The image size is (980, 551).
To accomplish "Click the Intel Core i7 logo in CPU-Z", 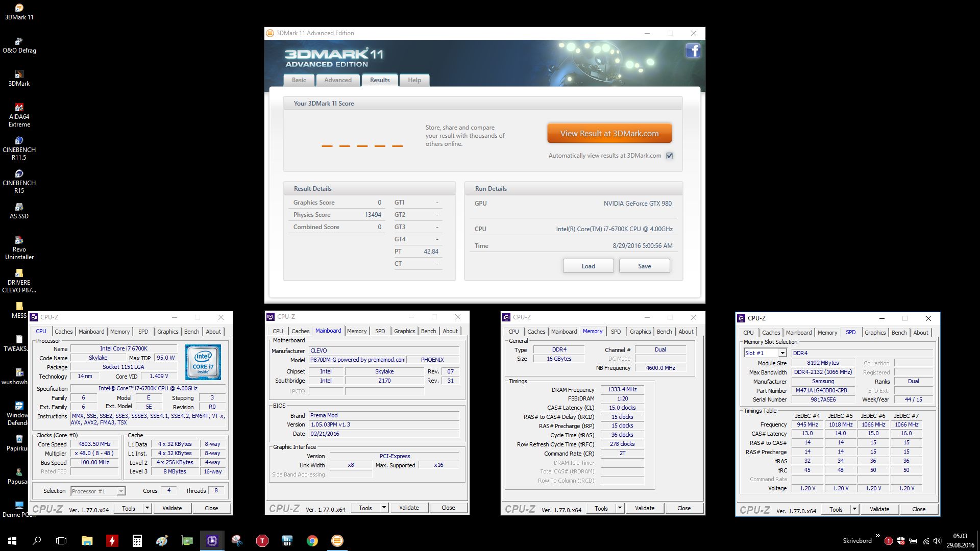I will point(203,362).
